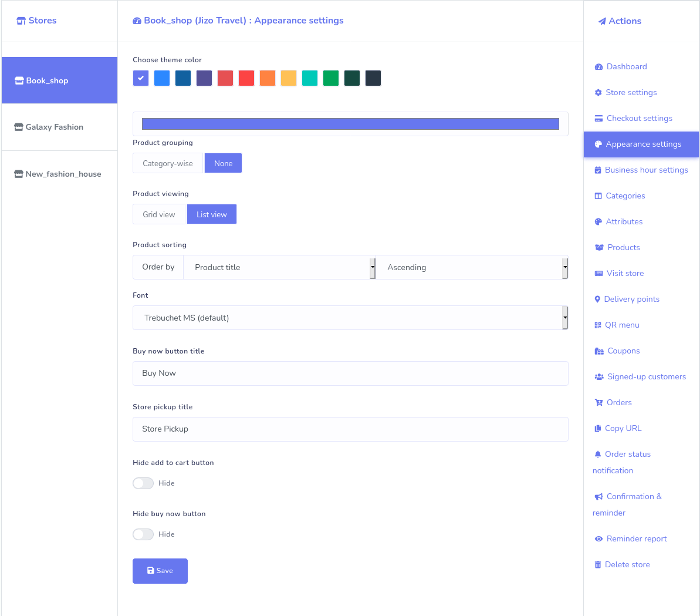
Task: Click the New_fashion_house store icon
Action: pos(19,174)
